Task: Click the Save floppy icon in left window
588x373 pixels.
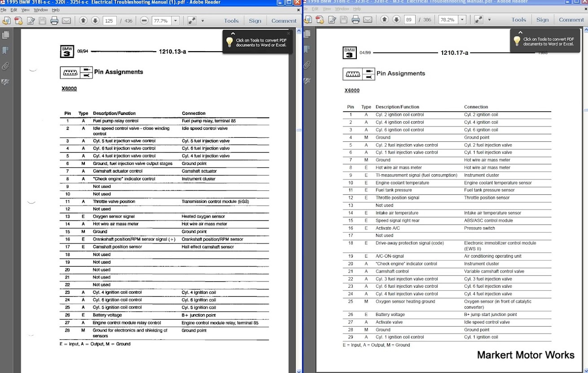Action: [42, 20]
